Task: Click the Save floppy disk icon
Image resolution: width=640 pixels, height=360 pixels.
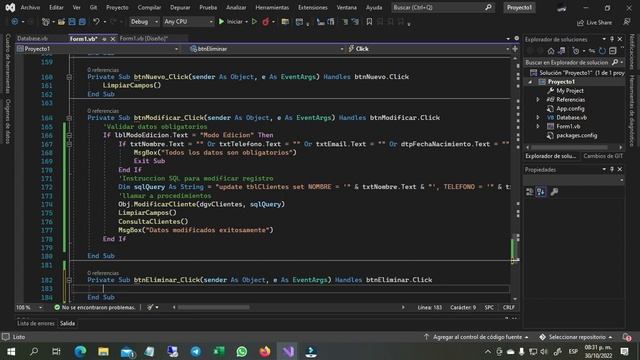Action: coord(72,22)
